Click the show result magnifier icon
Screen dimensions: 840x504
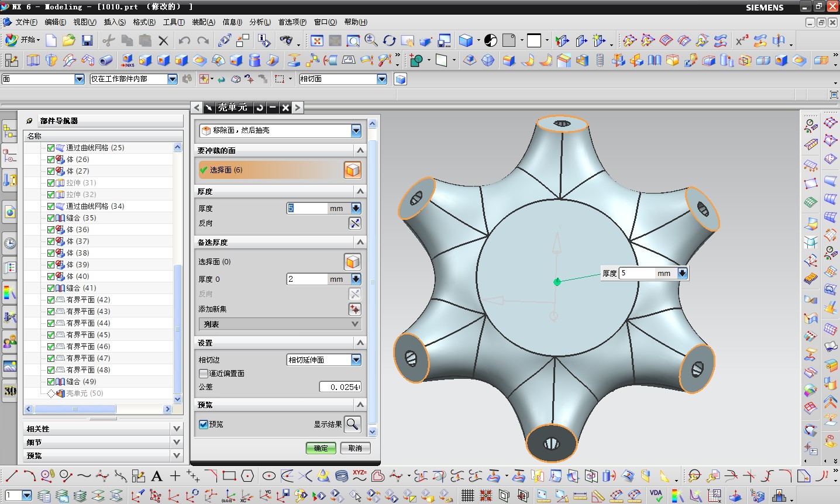353,424
